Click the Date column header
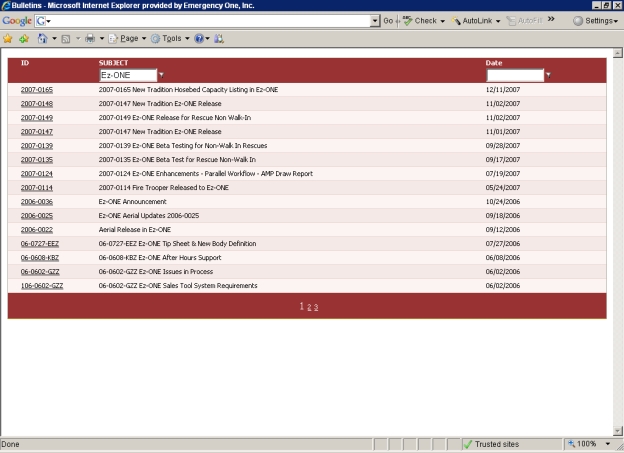Viewport: 624px width, 453px height. tap(494, 63)
